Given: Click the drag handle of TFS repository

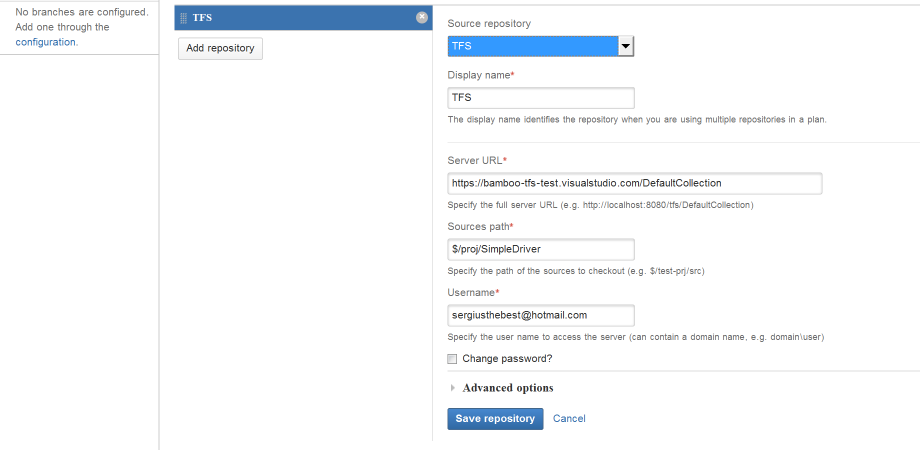Looking at the screenshot, I should [183, 18].
